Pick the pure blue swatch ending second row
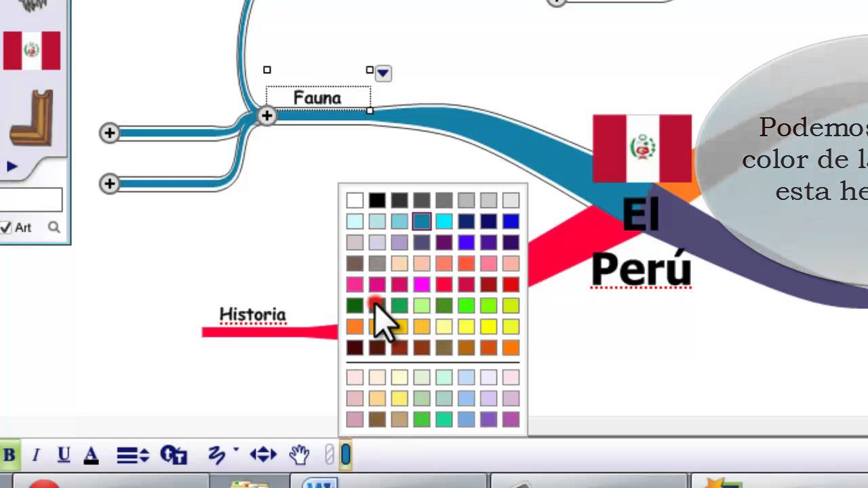This screenshot has width=868, height=488. tap(511, 221)
